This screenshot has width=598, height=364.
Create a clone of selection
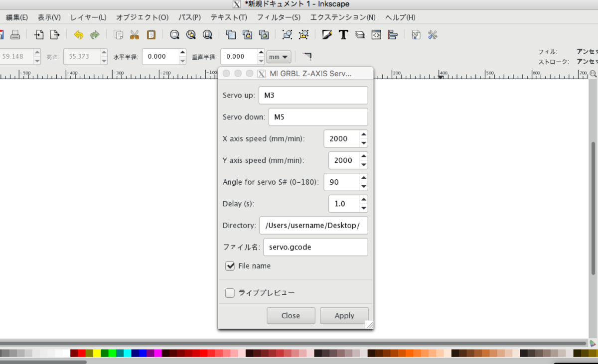(247, 35)
